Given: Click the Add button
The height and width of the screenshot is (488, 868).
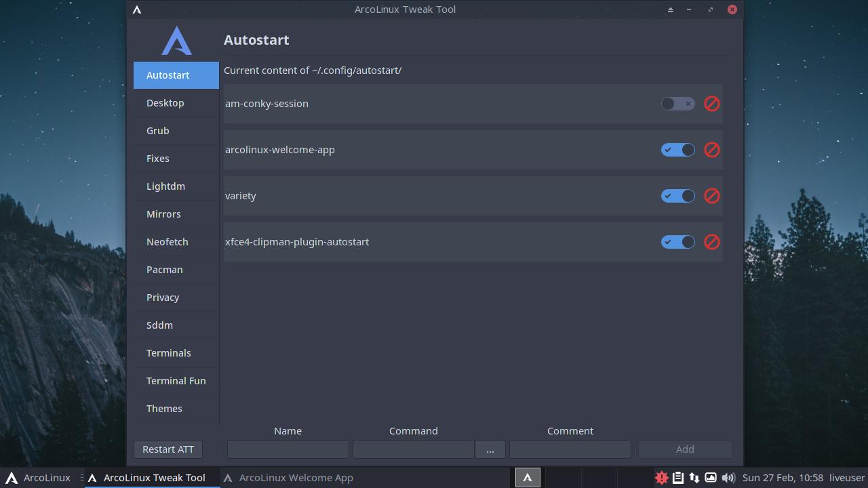Looking at the screenshot, I should point(685,449).
